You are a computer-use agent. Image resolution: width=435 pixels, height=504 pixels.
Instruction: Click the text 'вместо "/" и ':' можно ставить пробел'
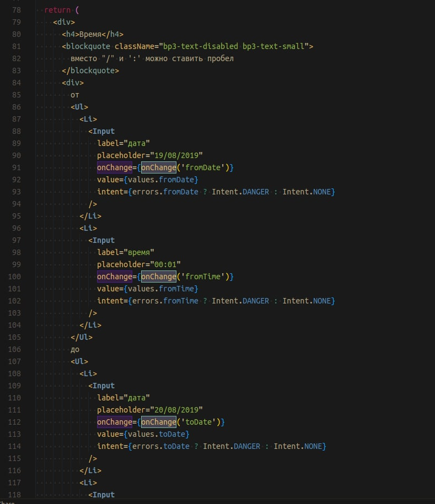pos(152,58)
